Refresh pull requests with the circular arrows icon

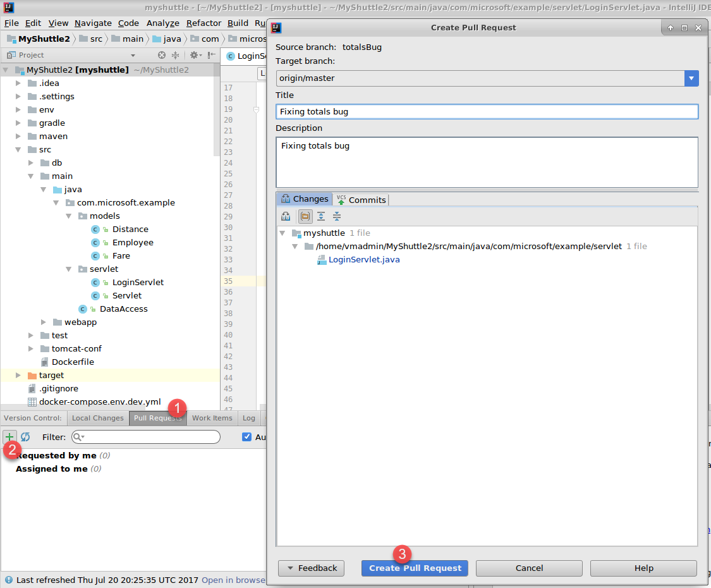(25, 436)
